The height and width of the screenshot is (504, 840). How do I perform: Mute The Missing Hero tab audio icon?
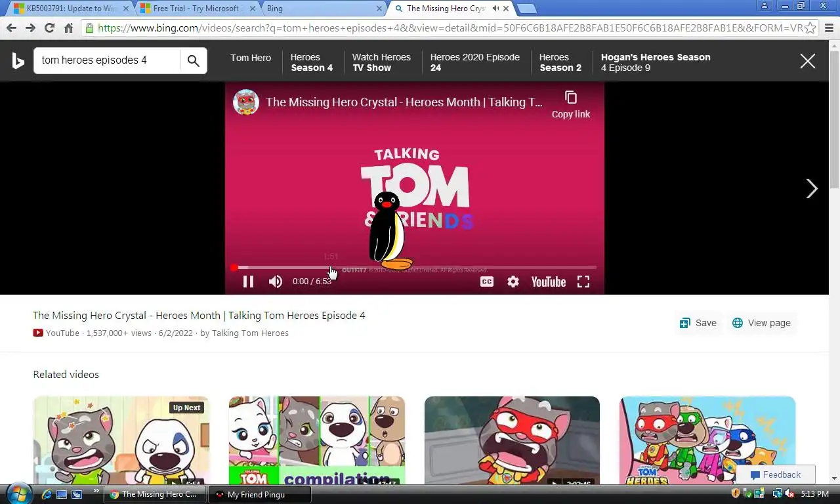pyautogui.click(x=495, y=9)
